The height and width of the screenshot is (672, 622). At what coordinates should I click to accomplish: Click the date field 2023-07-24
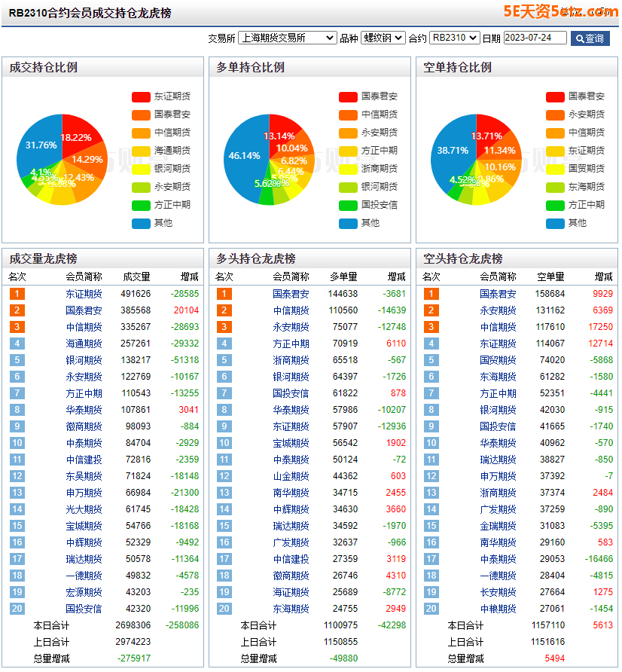535,38
